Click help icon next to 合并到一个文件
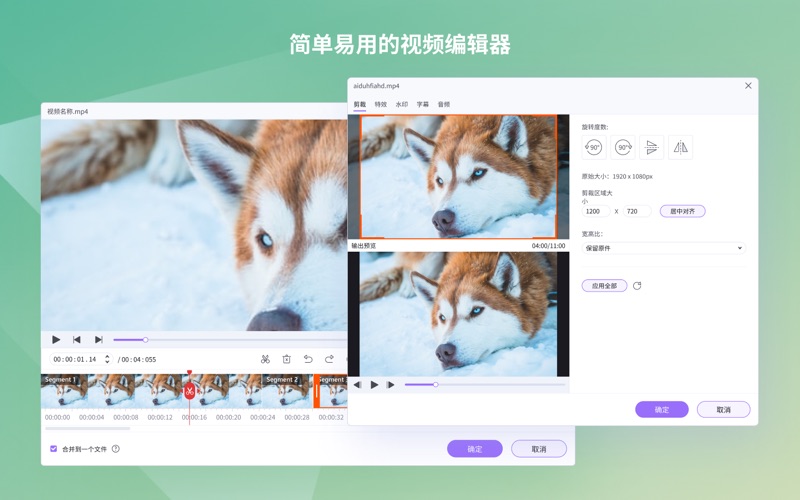The width and height of the screenshot is (800, 500). click(x=116, y=449)
